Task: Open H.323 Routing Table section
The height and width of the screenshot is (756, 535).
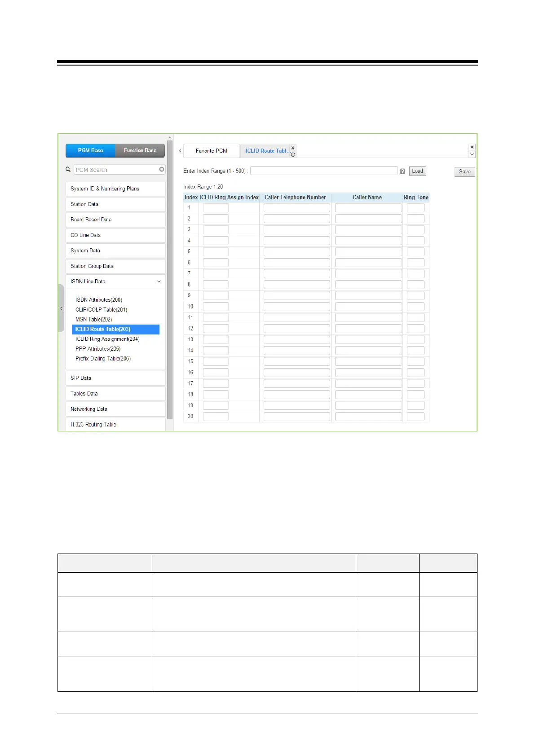Action: pos(115,425)
